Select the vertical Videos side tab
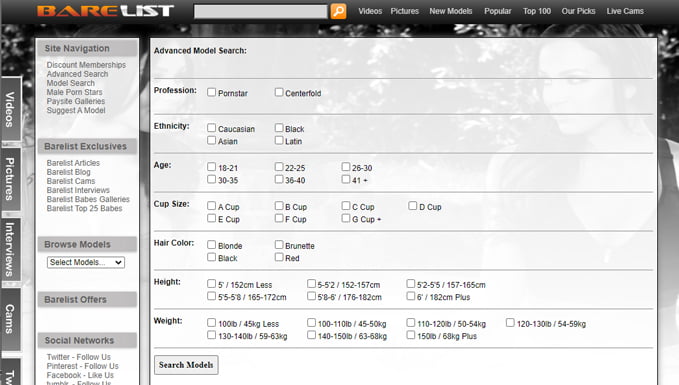 click(x=10, y=109)
